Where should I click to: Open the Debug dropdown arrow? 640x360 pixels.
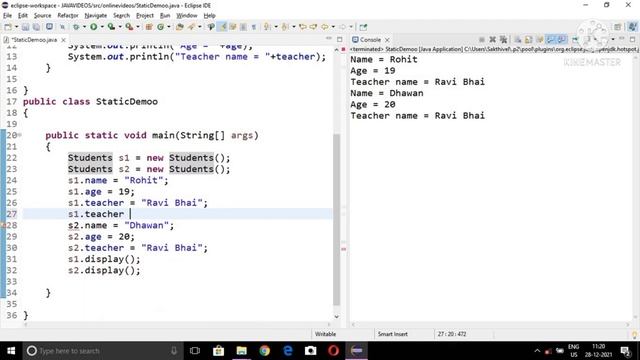click(84, 27)
